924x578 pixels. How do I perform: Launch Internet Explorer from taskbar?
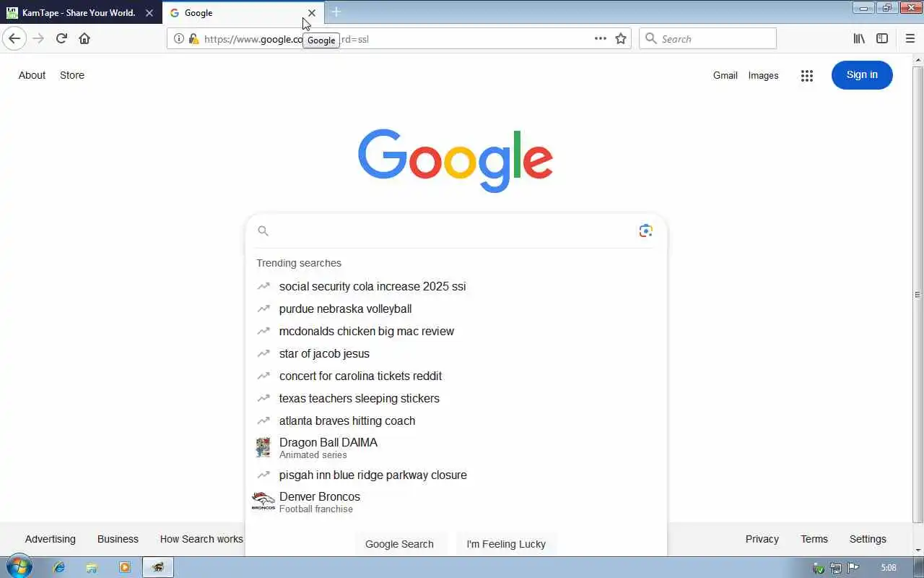pos(59,567)
